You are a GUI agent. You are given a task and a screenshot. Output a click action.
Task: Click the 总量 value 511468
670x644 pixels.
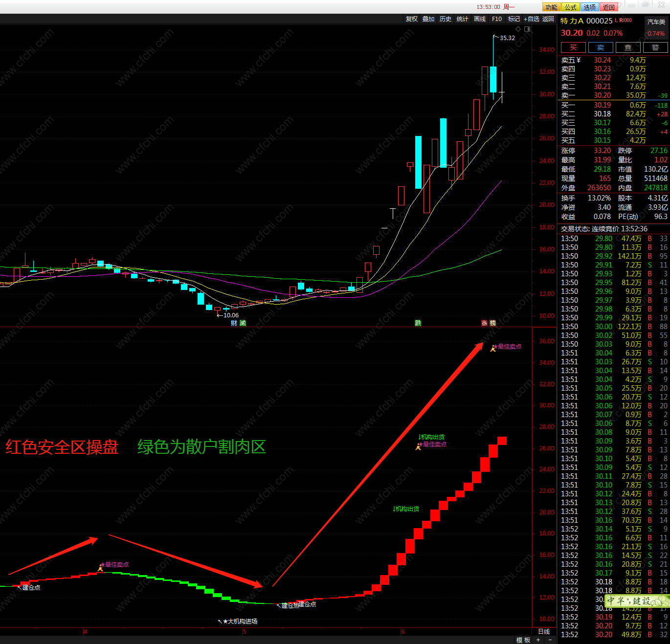(x=656, y=178)
